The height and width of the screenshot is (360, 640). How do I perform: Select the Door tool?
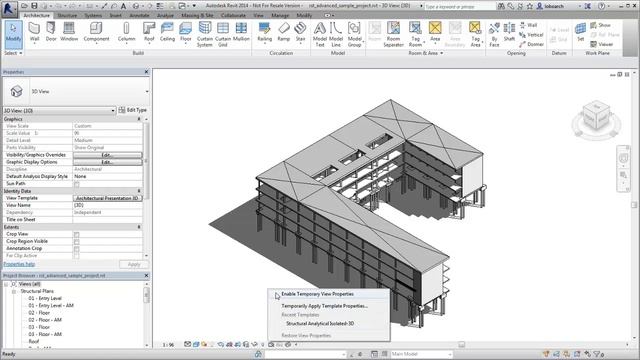(51, 32)
